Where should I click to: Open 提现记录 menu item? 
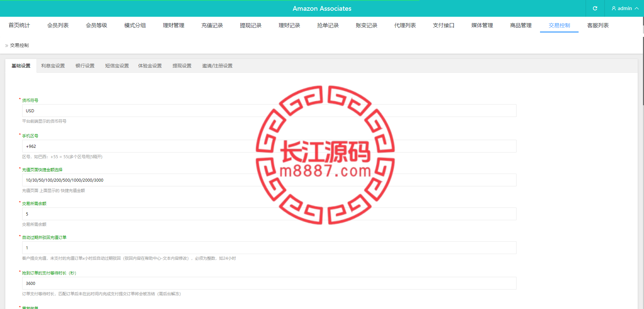(251, 25)
